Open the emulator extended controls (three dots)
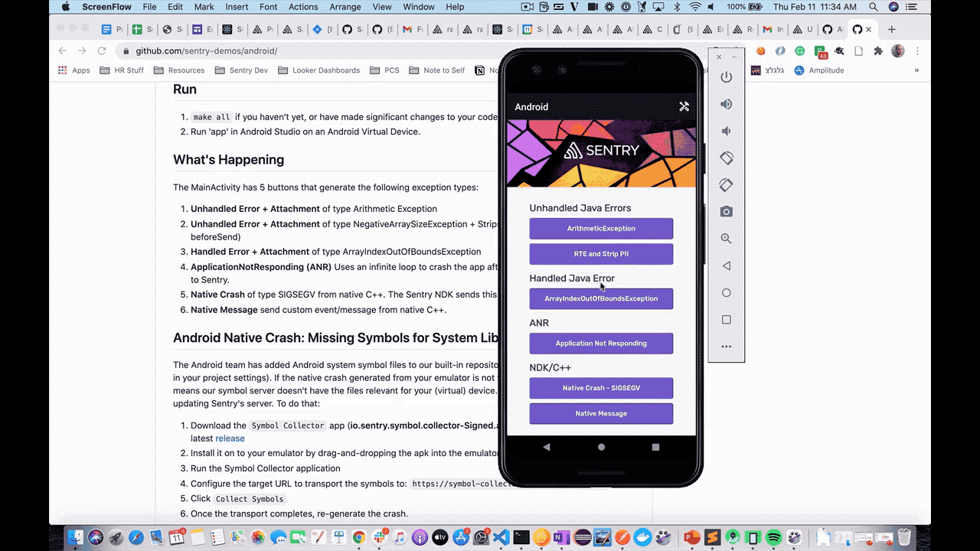980x551 pixels. tap(727, 347)
